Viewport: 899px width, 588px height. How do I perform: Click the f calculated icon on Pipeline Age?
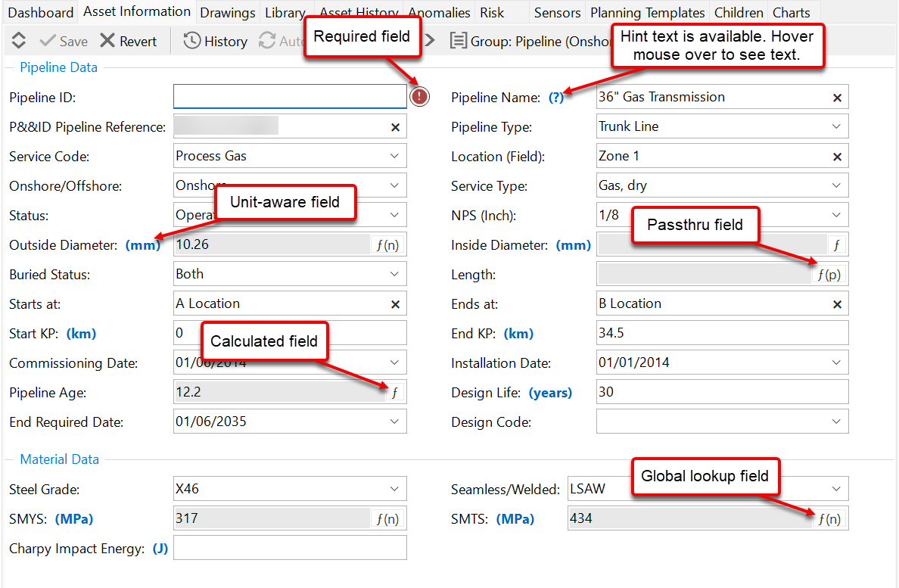[394, 393]
